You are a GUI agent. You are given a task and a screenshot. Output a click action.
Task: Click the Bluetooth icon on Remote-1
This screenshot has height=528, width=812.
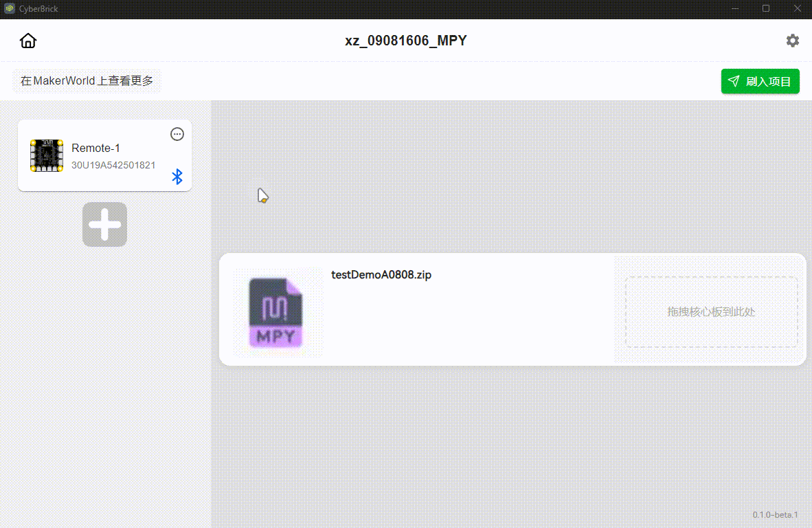click(177, 177)
